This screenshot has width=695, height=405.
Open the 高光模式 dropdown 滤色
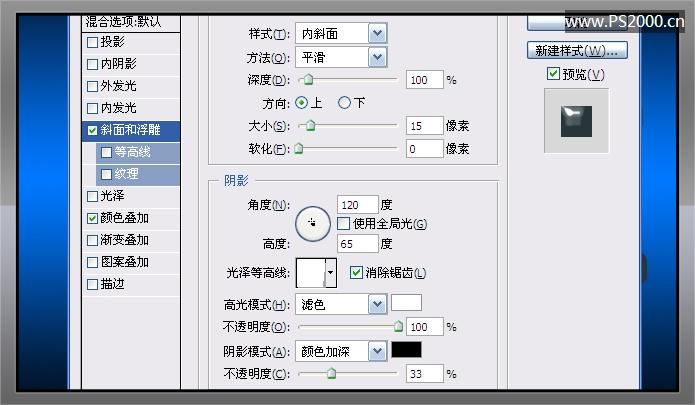[341, 304]
